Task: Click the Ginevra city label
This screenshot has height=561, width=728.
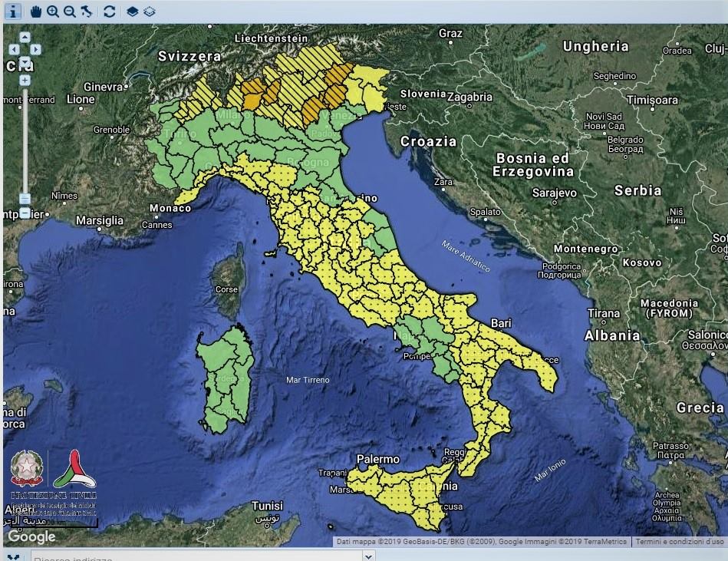Action: pyautogui.click(x=103, y=87)
